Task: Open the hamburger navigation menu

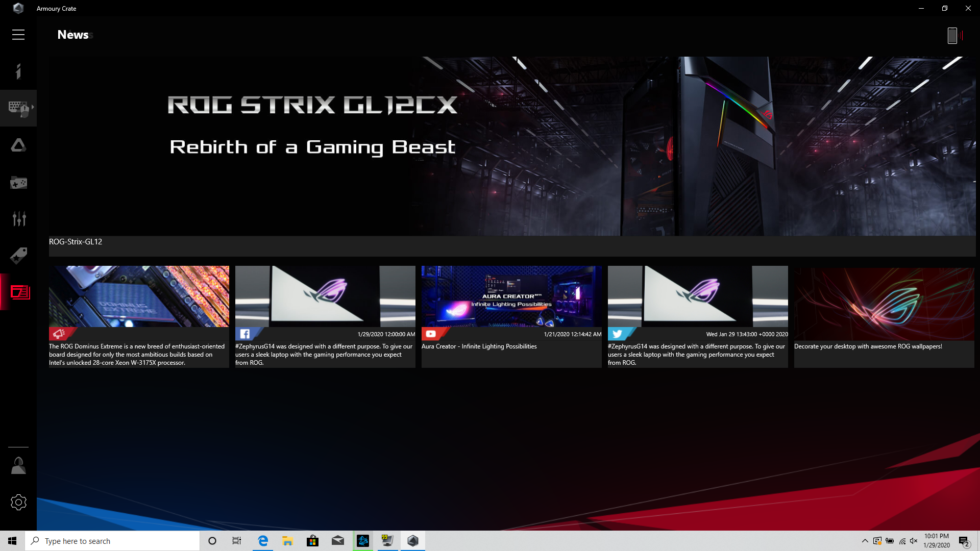Action: 18,35
